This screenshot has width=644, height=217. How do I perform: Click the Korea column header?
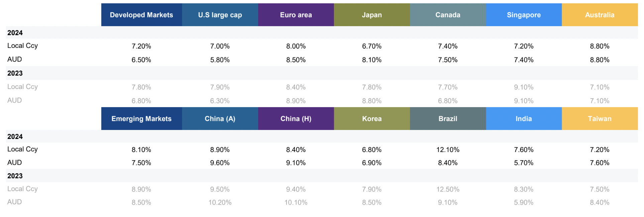(372, 119)
